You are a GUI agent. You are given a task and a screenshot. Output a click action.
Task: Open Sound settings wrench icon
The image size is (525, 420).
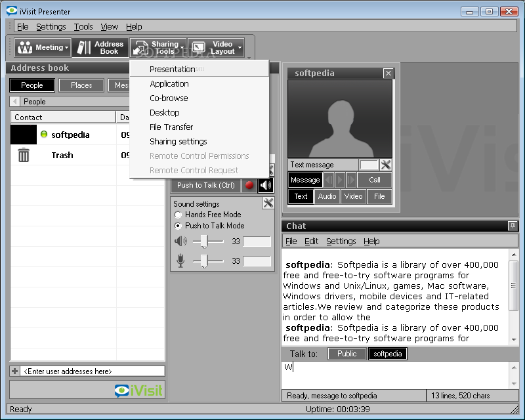pos(268,203)
